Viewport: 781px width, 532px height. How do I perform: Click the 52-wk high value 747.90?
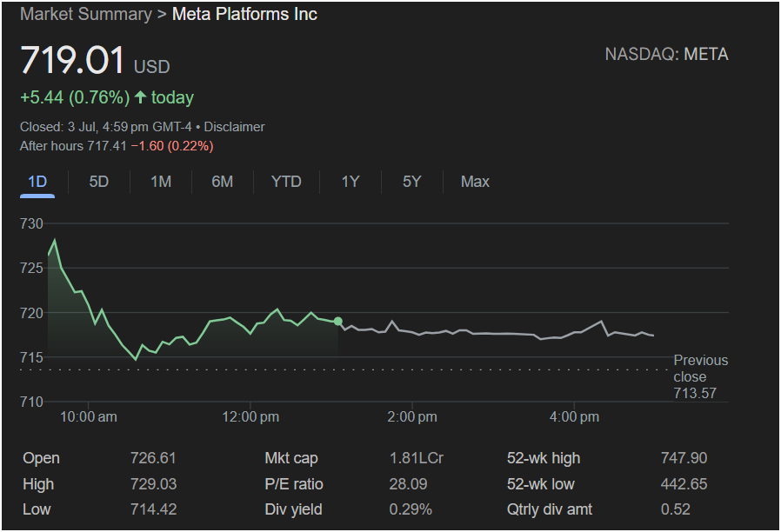pyautogui.click(x=684, y=458)
